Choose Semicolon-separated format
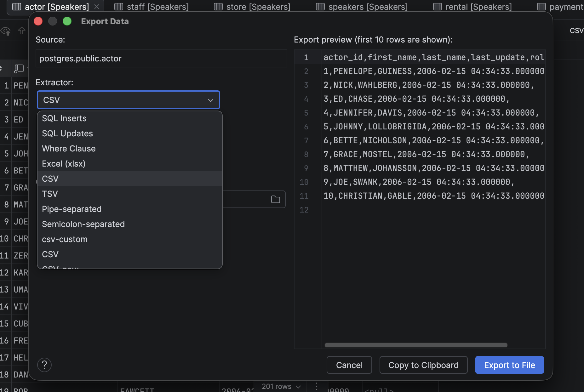This screenshot has width=584, height=392. (129, 224)
